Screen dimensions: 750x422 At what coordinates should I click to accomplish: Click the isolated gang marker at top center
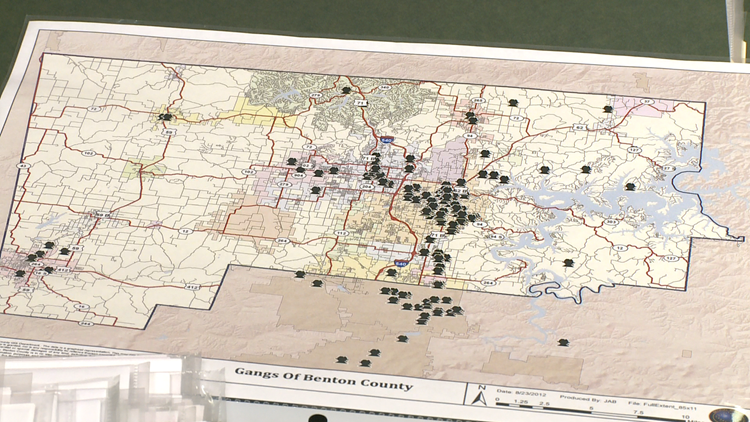(x=345, y=91)
